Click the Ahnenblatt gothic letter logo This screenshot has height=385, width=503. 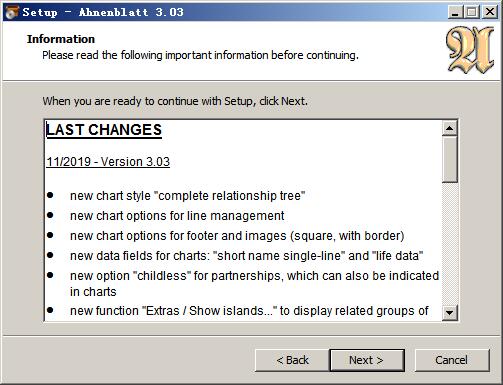(x=470, y=50)
